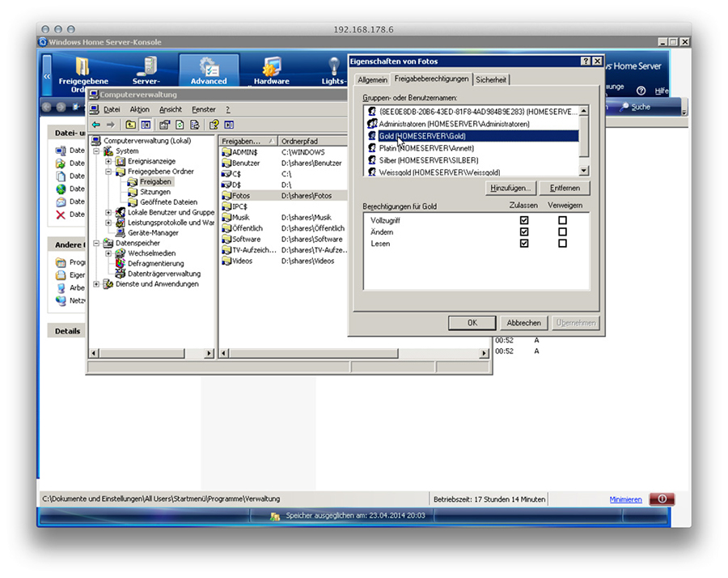Click the Suche button in console

point(636,107)
